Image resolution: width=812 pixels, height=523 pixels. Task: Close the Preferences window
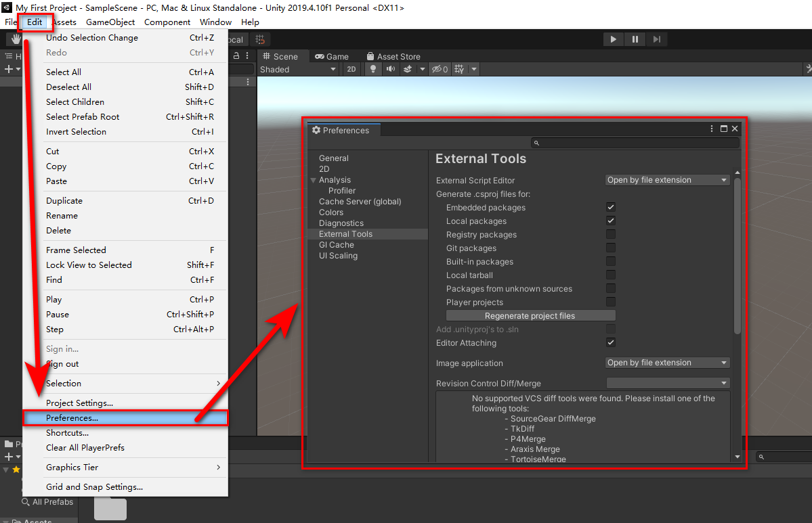point(735,129)
